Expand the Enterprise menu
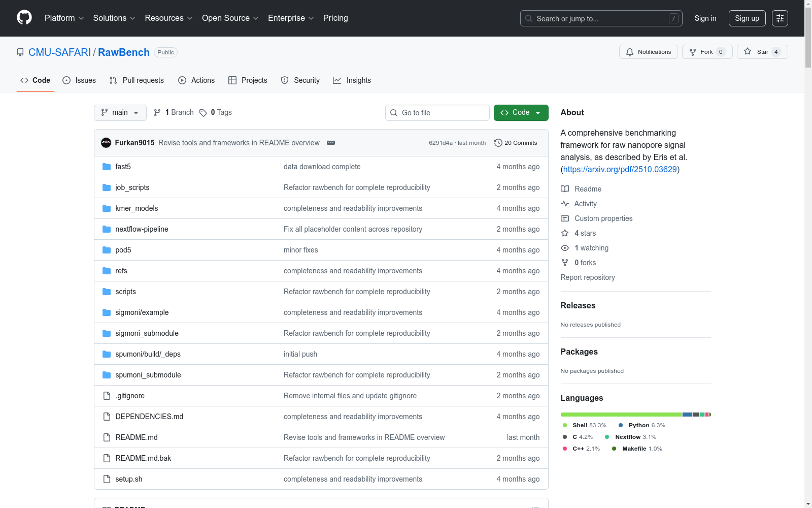This screenshot has height=508, width=812. (291, 18)
